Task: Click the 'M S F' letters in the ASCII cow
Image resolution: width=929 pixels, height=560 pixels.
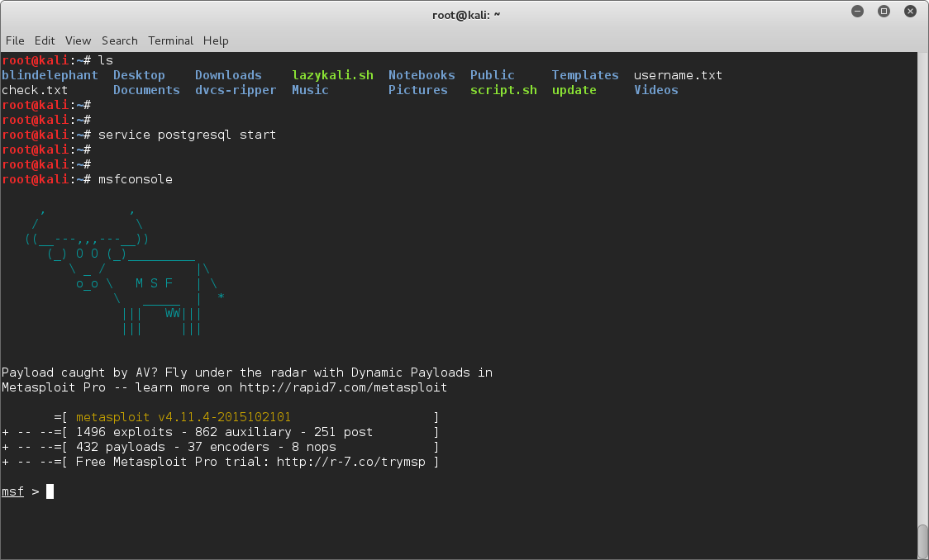Action: coord(154,283)
